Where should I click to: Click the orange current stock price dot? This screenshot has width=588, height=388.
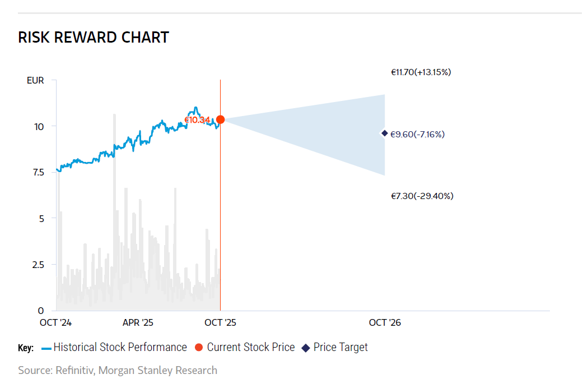coord(221,119)
